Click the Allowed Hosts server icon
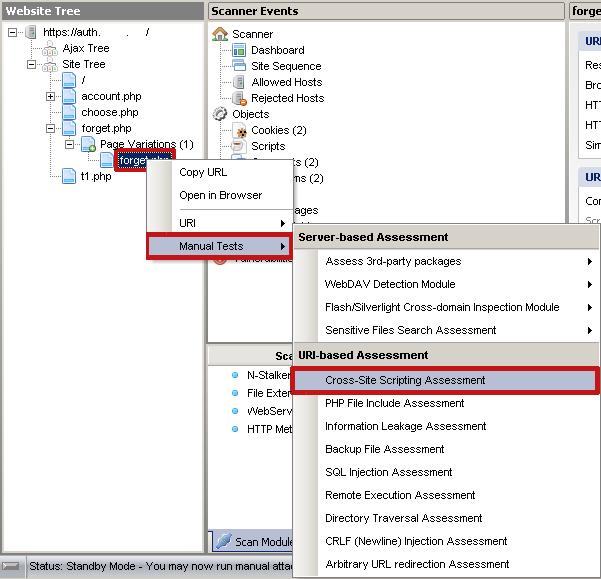 pos(239,82)
